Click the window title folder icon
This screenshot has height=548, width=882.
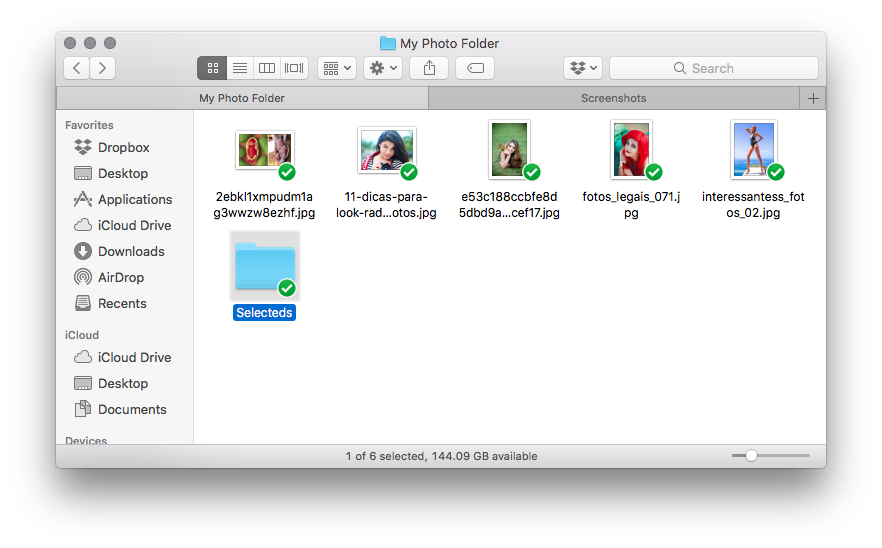coord(388,43)
